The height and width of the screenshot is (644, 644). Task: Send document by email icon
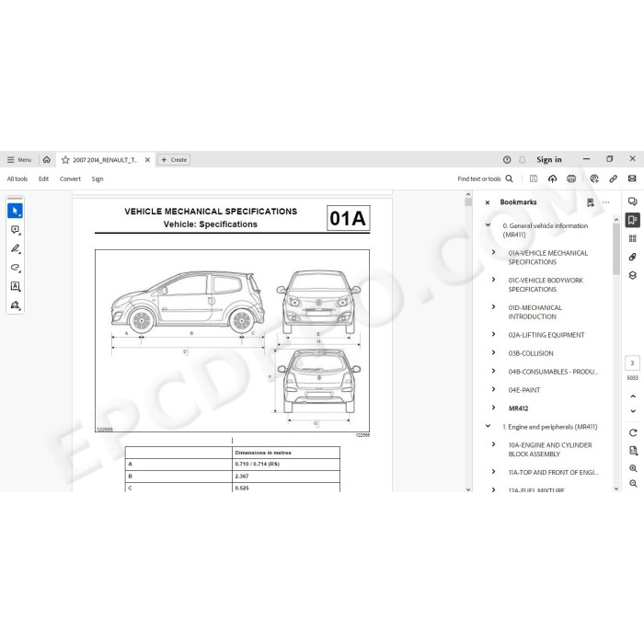point(632,178)
